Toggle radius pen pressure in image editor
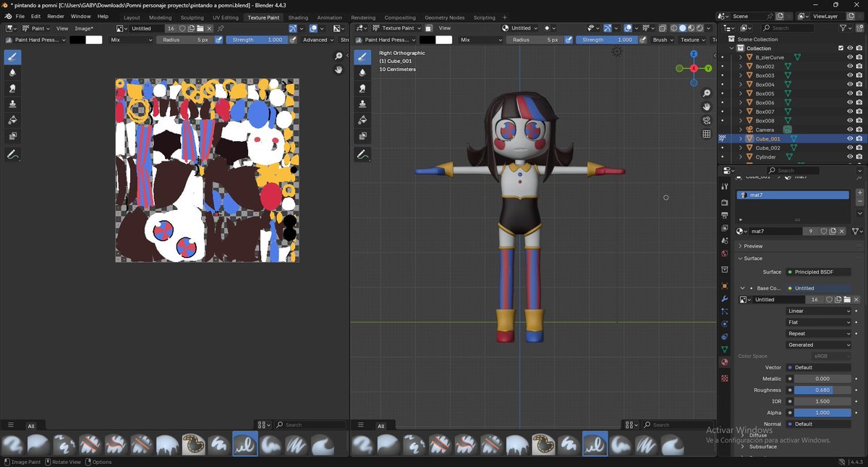Screen dimensions: 868x467 (218, 40)
